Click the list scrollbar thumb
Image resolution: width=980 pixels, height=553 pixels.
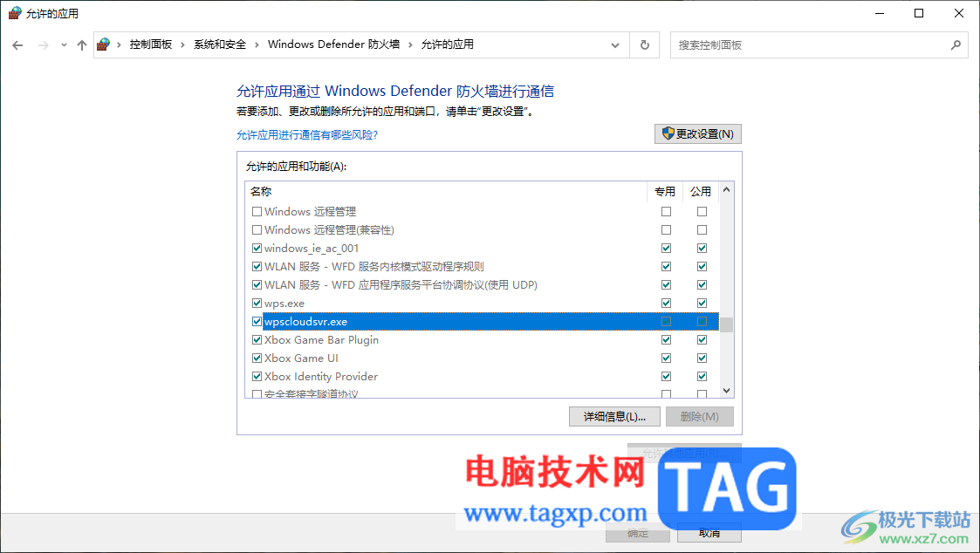pyautogui.click(x=726, y=325)
